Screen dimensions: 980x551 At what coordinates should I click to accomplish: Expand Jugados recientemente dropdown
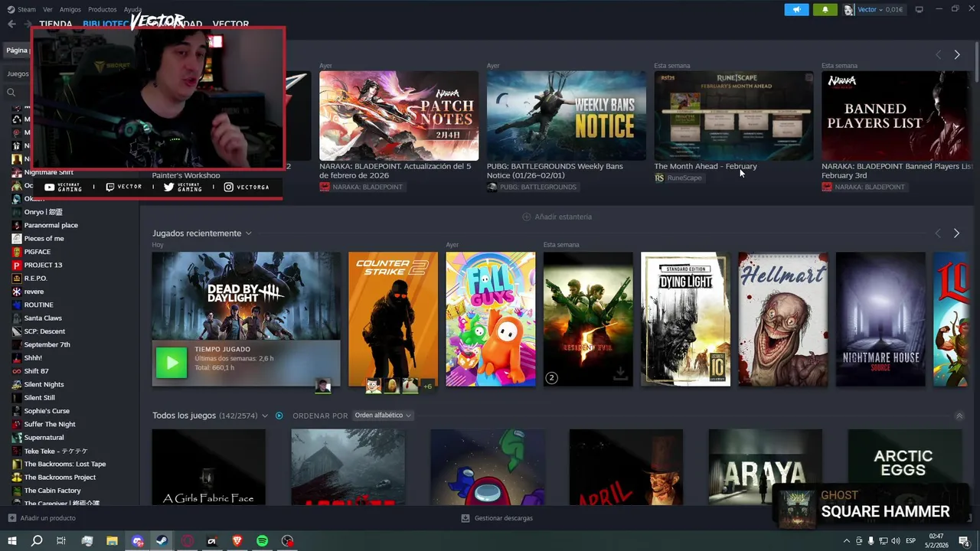[248, 233]
